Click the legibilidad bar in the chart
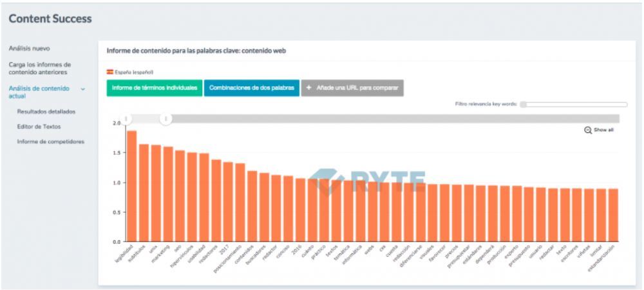Image resolution: width=644 pixels, height=290 pixels. point(131,186)
